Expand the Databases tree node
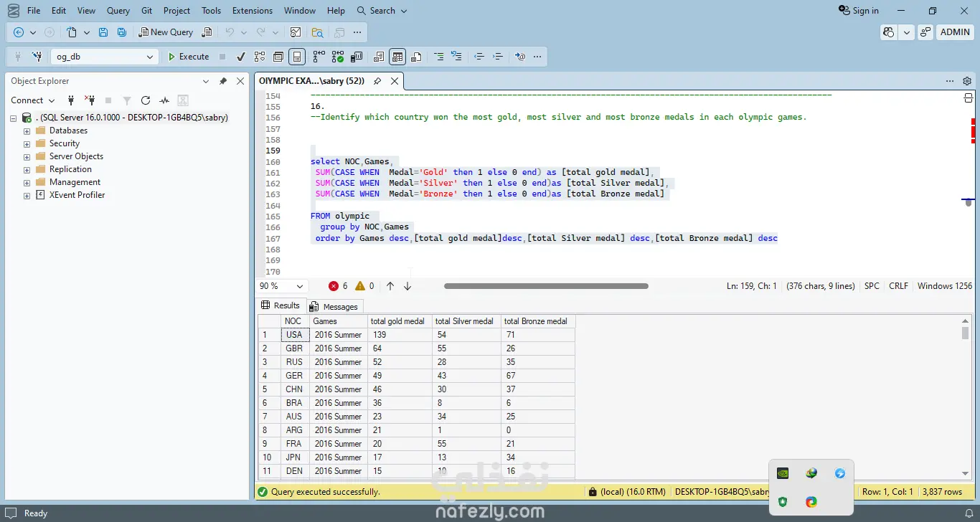The image size is (980, 522). [27, 131]
